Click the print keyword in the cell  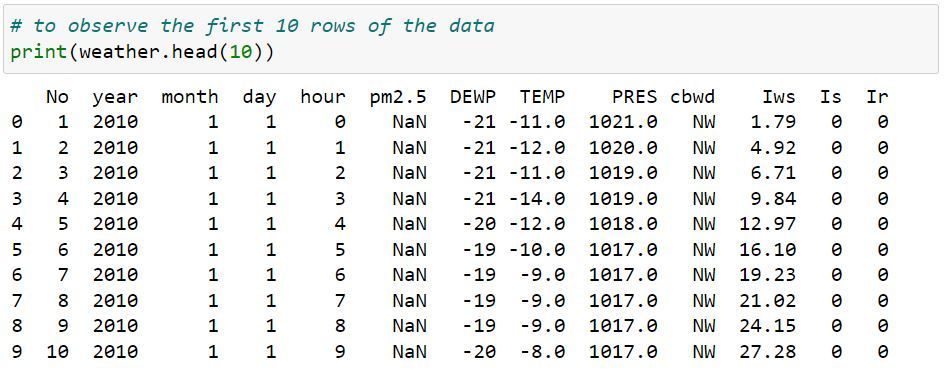pyautogui.click(x=39, y=52)
